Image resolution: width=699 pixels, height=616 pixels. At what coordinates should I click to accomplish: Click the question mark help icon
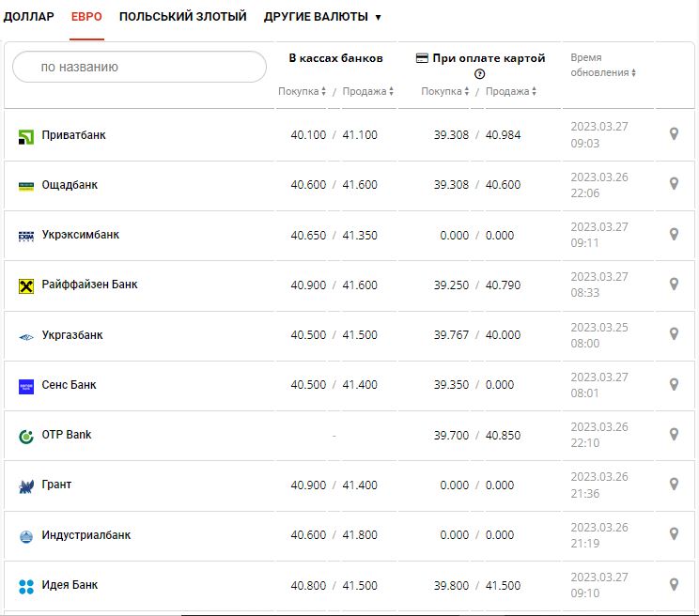(480, 74)
